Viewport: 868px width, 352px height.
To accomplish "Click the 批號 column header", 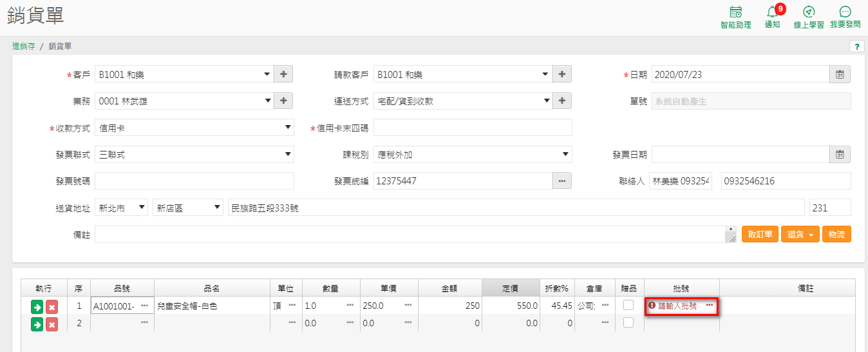I will coord(681,288).
